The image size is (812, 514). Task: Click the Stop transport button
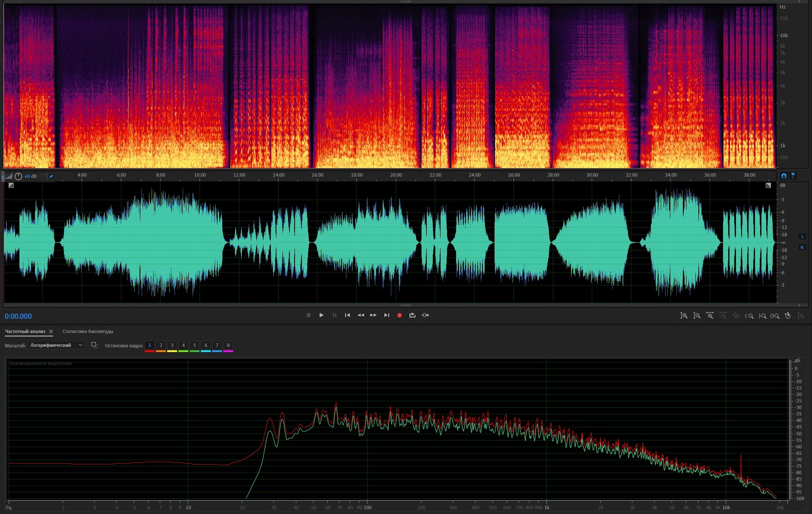tap(308, 315)
